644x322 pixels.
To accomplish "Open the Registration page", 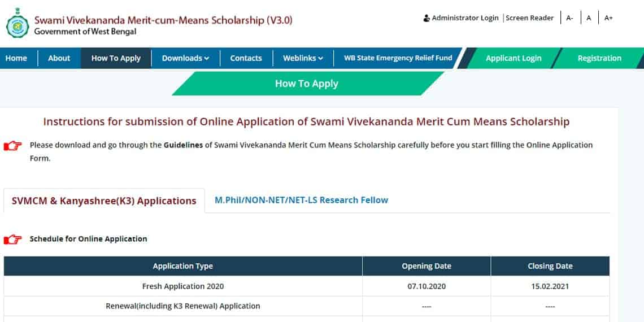I will point(599,58).
